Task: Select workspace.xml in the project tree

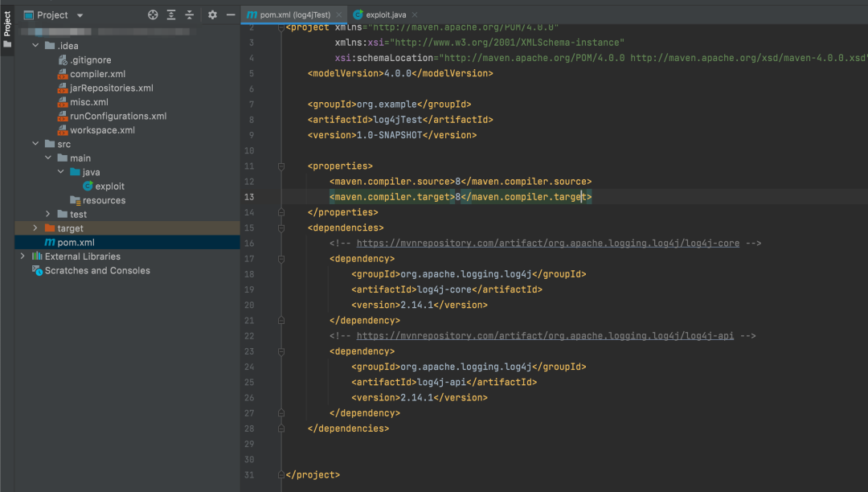Action: (102, 130)
